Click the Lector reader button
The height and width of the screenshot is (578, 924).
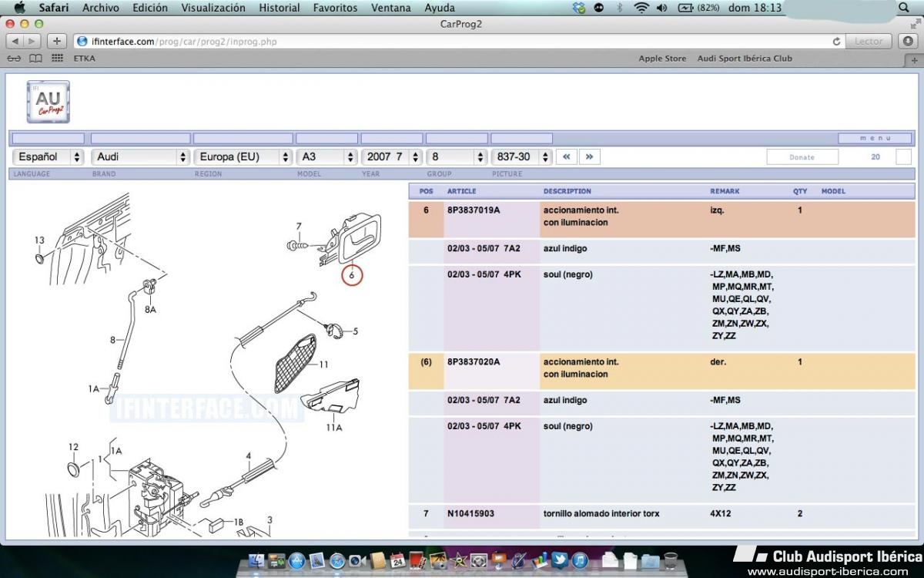pyautogui.click(x=869, y=42)
